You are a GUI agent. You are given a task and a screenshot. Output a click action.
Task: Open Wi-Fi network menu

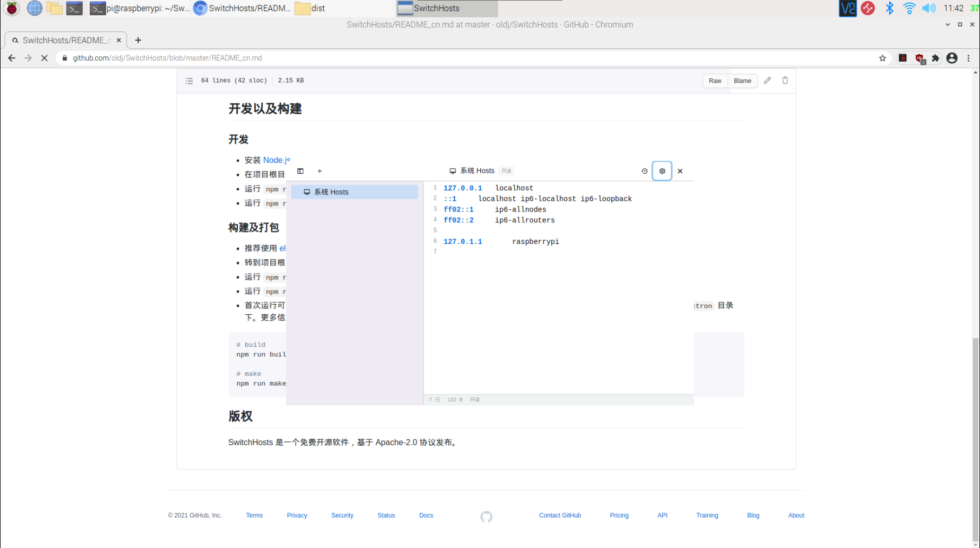[x=909, y=8]
